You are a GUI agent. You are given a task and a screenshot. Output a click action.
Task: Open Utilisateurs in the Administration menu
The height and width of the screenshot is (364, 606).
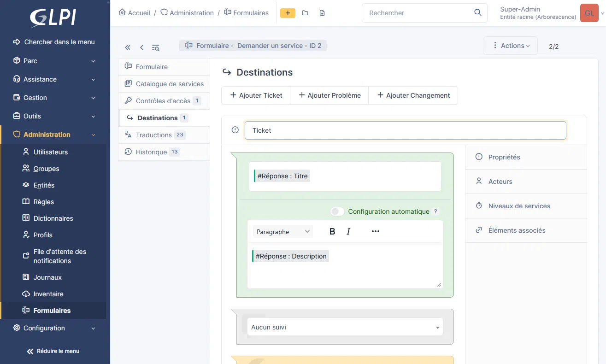click(51, 152)
